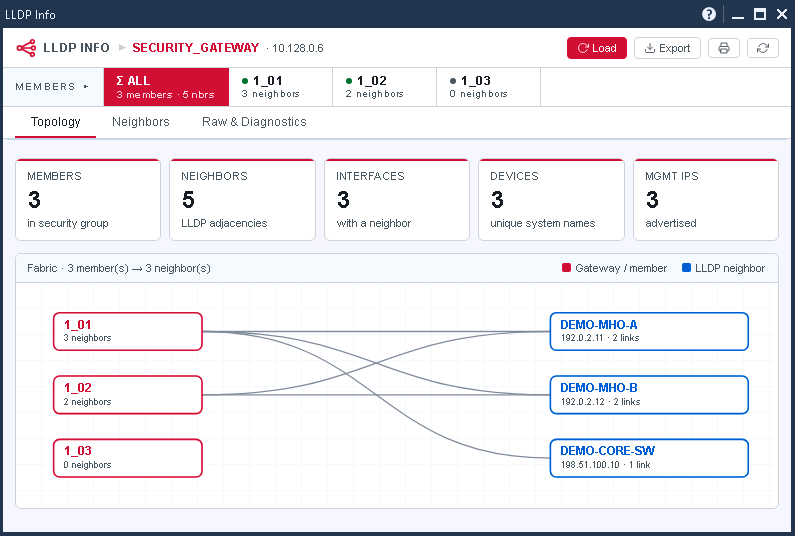Image resolution: width=795 pixels, height=536 pixels.
Task: Click the blue LLDP neighbor legend square
Action: [686, 268]
